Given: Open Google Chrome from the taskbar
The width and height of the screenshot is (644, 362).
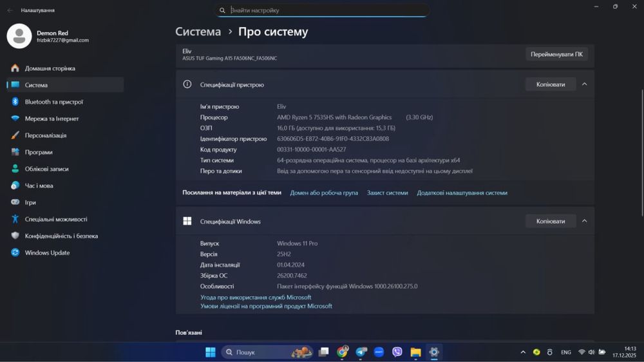Looking at the screenshot, I should (x=342, y=352).
